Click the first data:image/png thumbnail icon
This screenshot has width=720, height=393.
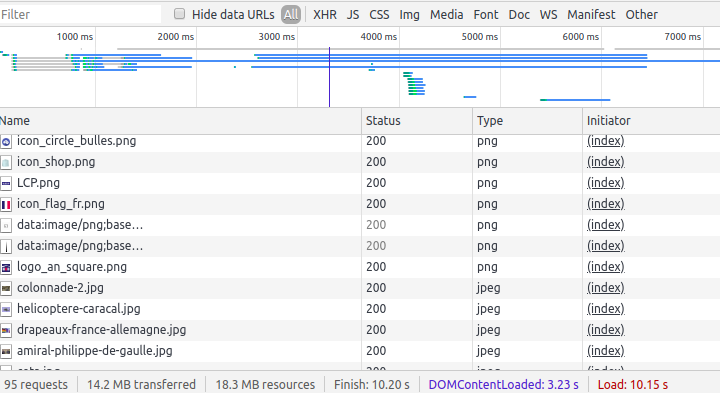click(x=6, y=225)
